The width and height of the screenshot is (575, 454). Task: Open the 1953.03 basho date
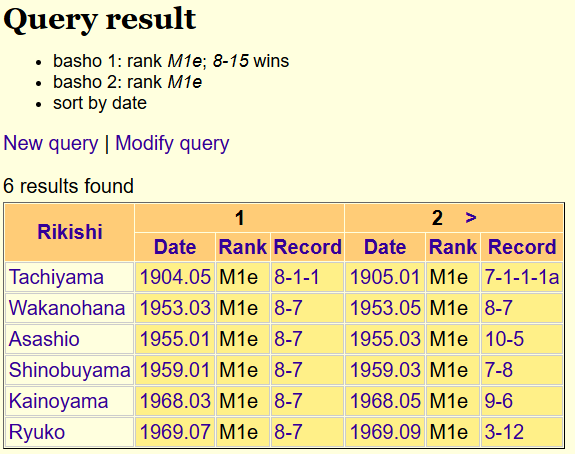[x=175, y=308]
